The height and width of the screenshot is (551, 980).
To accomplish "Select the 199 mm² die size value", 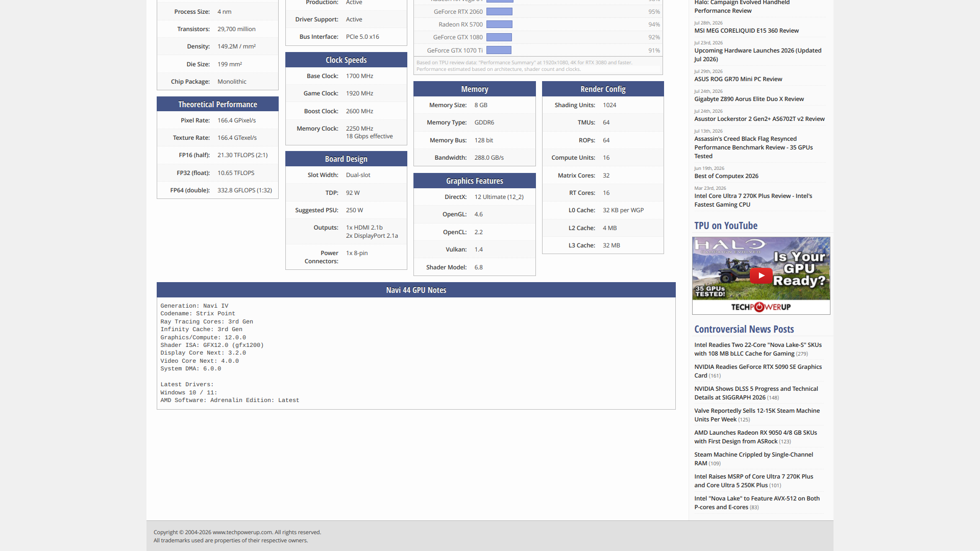I will (x=230, y=64).
